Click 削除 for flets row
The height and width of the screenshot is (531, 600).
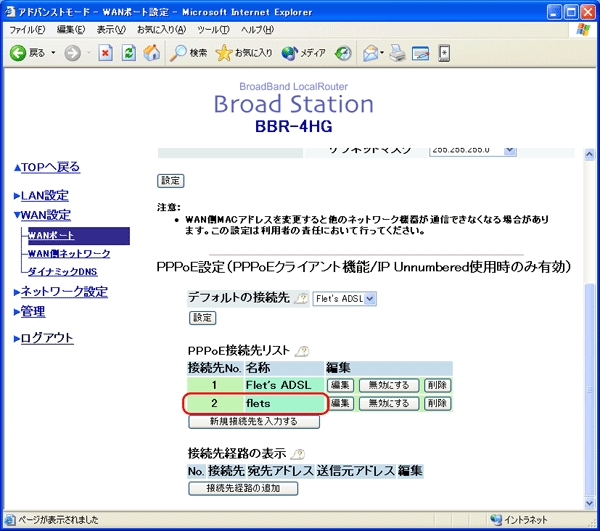click(x=437, y=403)
